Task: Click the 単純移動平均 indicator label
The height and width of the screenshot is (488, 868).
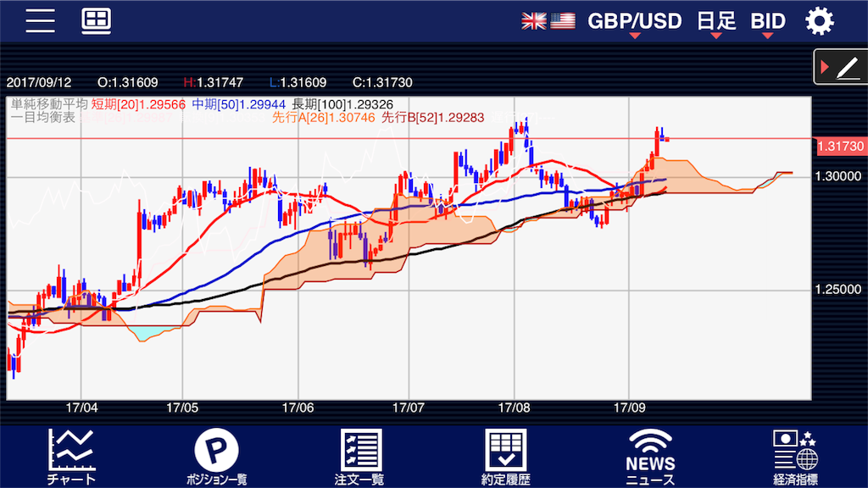Action: [x=49, y=104]
